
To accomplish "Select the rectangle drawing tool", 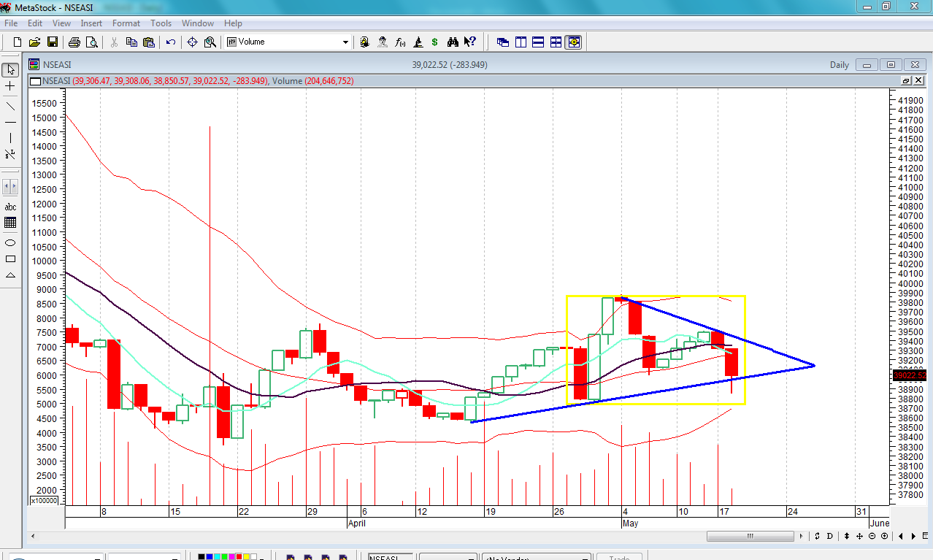I will pyautogui.click(x=10, y=258).
